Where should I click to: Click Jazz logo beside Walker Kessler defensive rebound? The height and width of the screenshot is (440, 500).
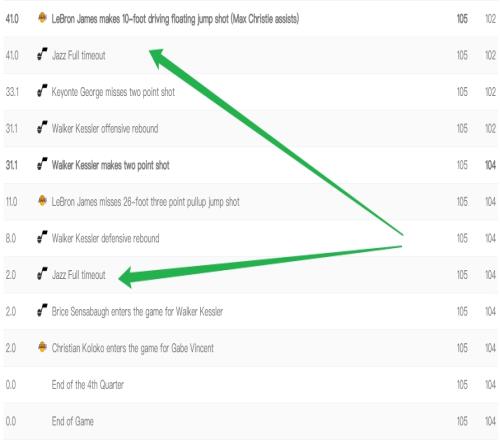coord(42,237)
